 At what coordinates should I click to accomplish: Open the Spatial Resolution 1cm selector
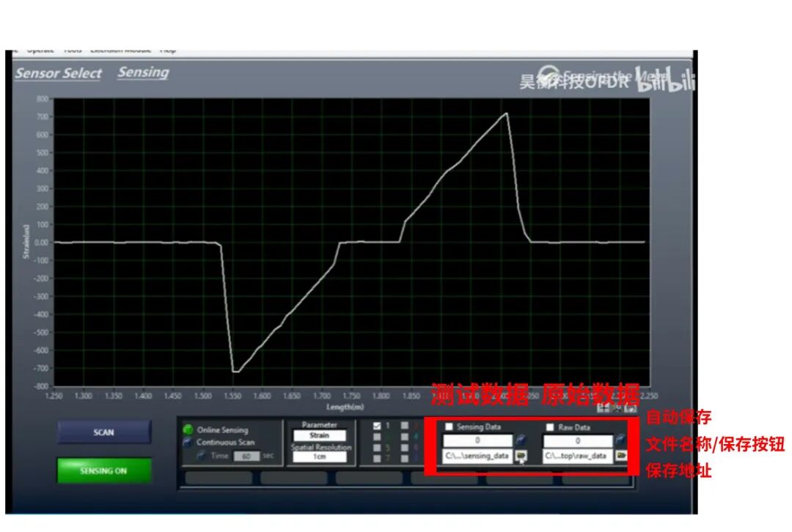click(320, 457)
